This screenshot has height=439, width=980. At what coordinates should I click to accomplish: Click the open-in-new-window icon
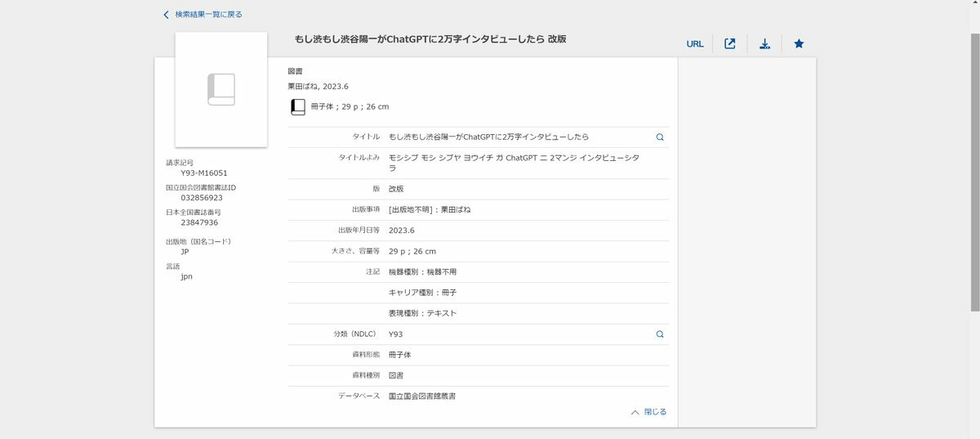point(730,44)
